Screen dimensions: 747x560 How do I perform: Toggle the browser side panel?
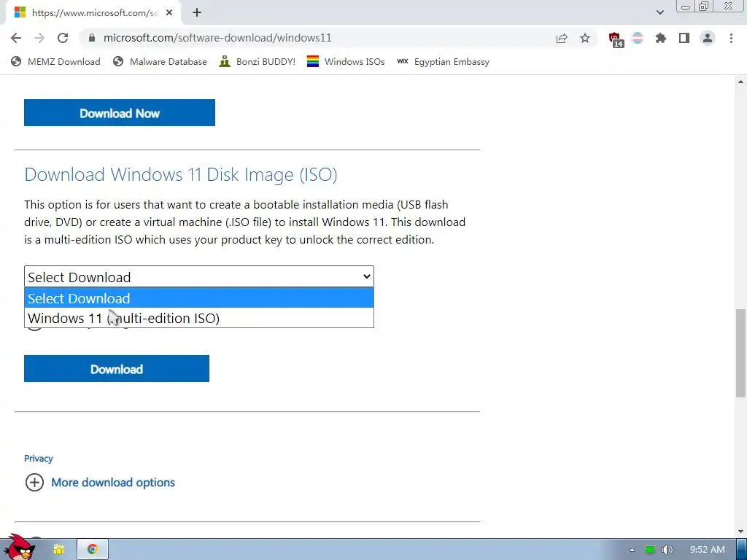(x=684, y=38)
